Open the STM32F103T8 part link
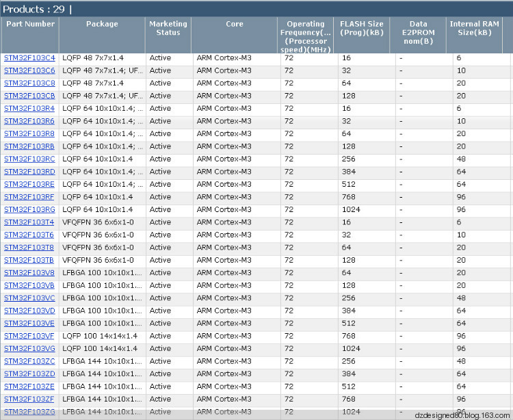The image size is (513, 420). 29,248
